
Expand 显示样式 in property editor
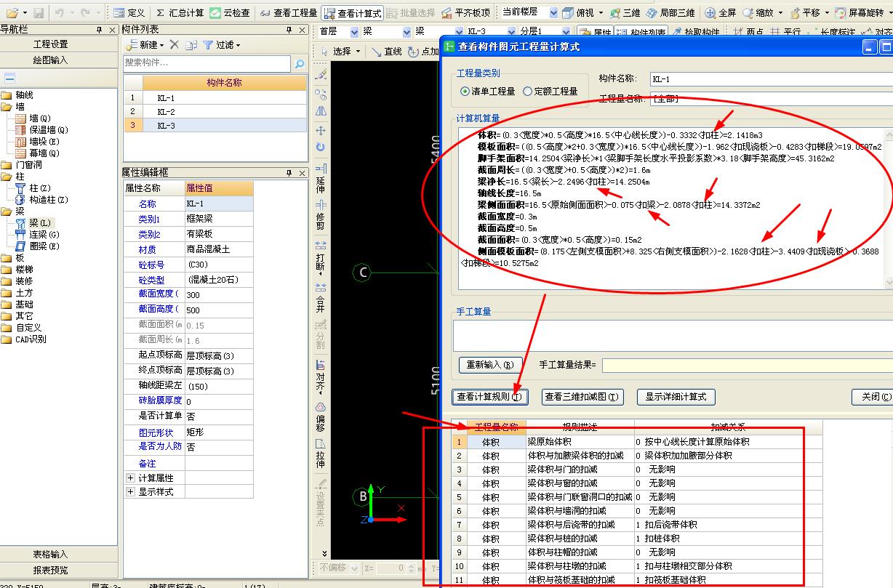tap(131, 491)
